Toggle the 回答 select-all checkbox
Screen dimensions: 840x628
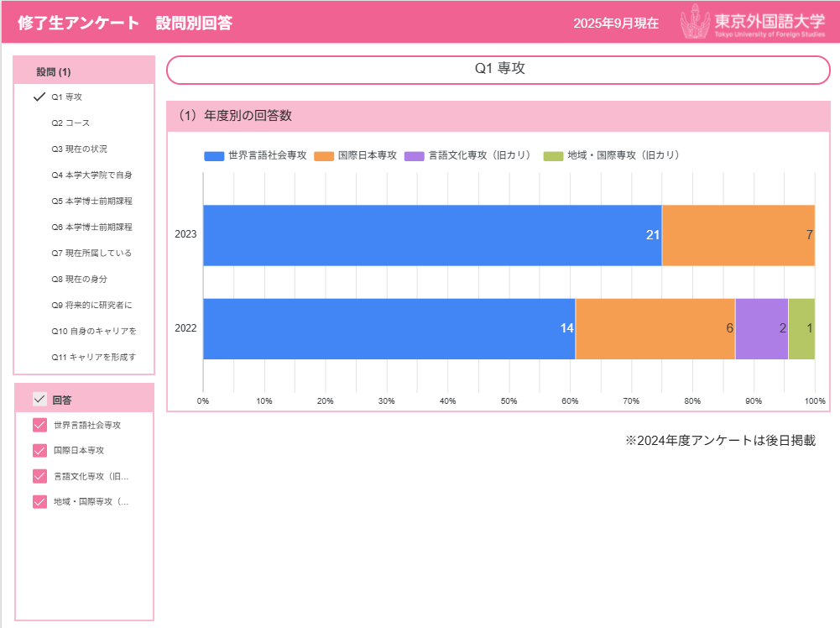[39, 399]
